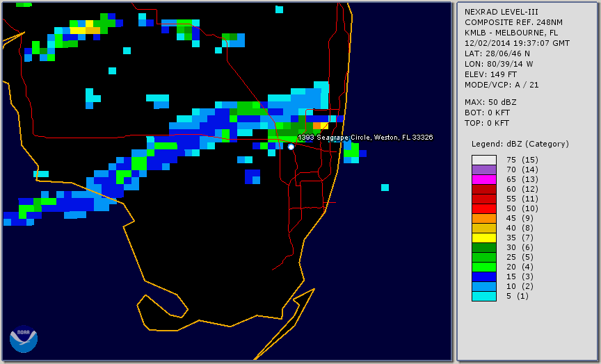This screenshot has width=601, height=364.
Task: Click the ELEV: 149 FT value
Action: click(x=490, y=74)
